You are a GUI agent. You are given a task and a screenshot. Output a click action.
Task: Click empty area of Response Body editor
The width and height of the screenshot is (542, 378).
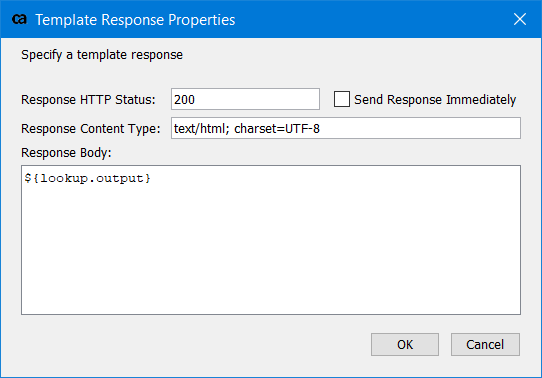coord(271,249)
